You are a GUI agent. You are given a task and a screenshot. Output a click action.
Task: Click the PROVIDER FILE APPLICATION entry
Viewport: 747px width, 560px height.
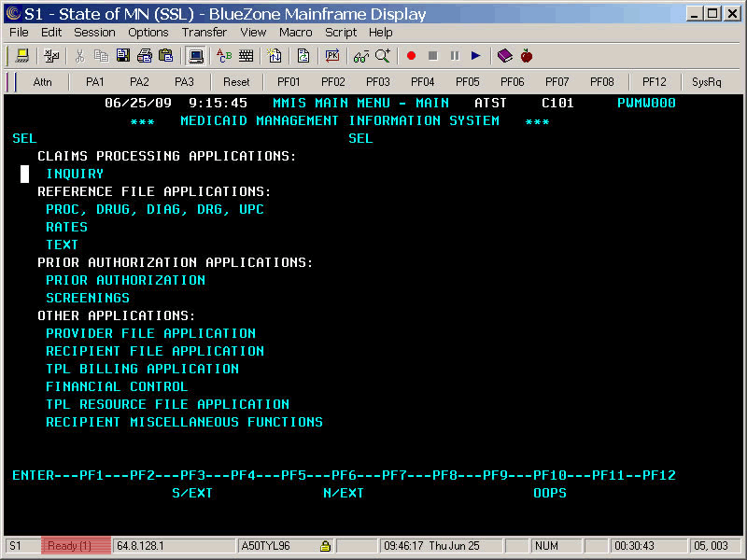click(x=150, y=333)
